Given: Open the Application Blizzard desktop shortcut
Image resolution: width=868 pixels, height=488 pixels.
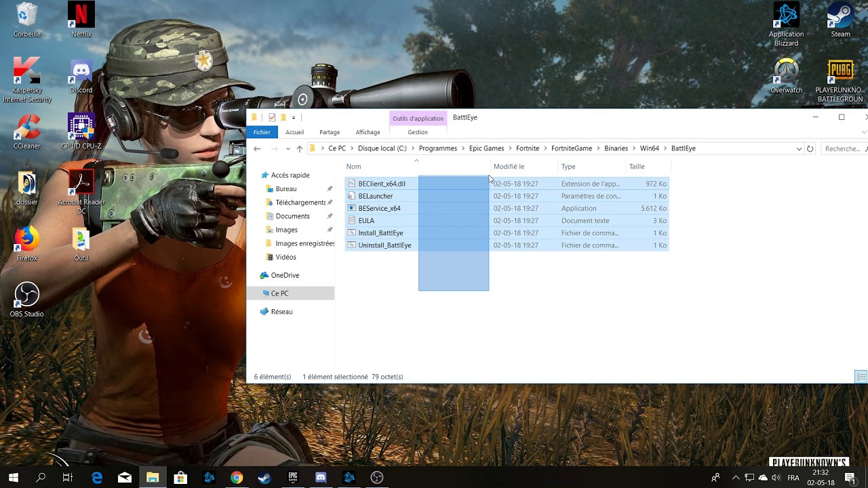Looking at the screenshot, I should click(x=787, y=25).
